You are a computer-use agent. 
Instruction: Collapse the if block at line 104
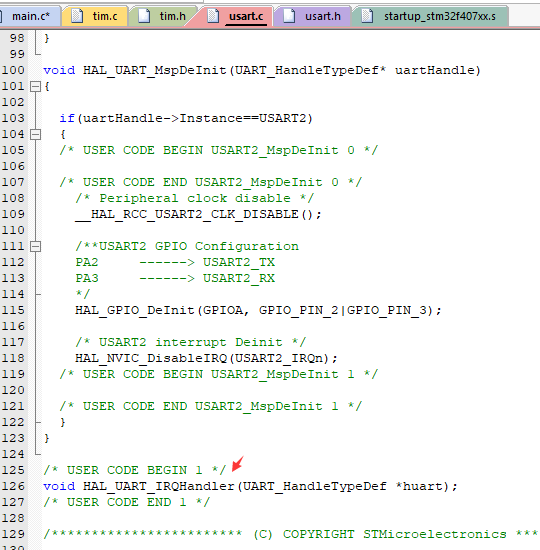[x=35, y=134]
